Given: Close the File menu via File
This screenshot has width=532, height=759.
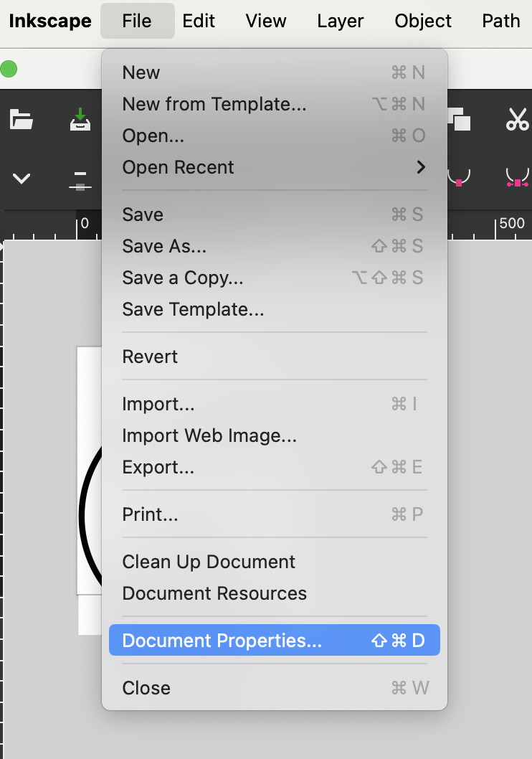Looking at the screenshot, I should 138,21.
